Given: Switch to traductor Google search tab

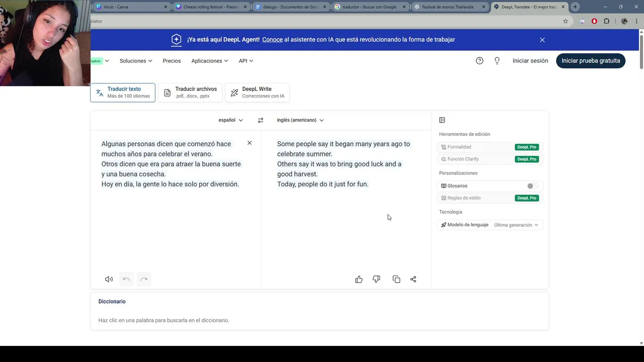Looking at the screenshot, I should coord(370,7).
